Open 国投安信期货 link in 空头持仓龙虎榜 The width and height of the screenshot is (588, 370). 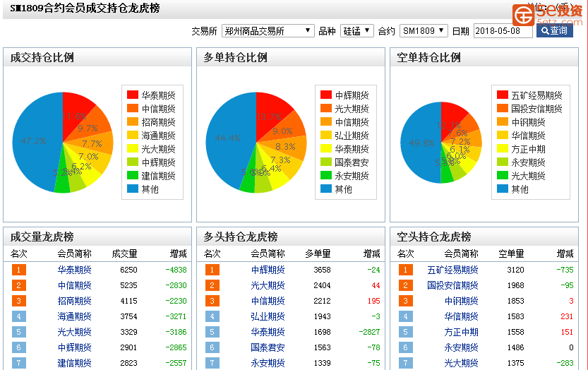[452, 285]
